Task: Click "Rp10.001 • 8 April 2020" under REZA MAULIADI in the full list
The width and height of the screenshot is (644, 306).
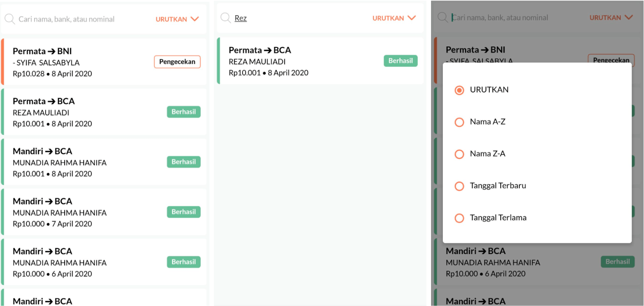Action: coord(52,124)
